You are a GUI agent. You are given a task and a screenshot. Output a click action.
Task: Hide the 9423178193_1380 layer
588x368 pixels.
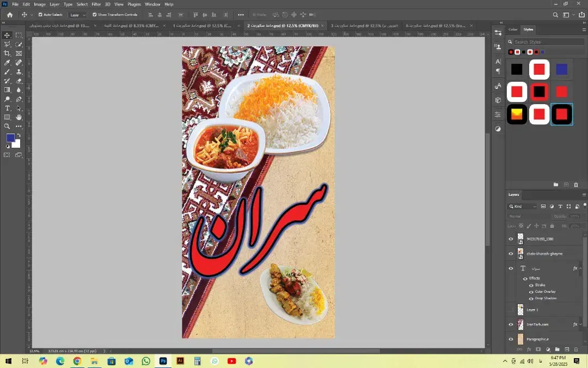coord(511,239)
